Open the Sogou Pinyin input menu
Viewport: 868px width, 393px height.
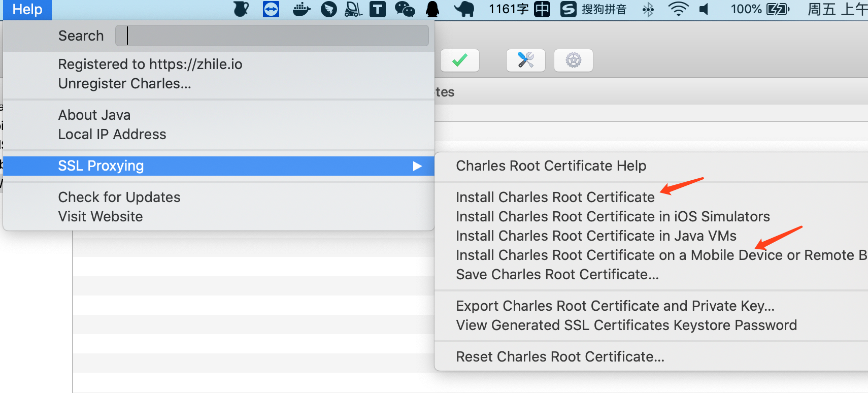(593, 9)
